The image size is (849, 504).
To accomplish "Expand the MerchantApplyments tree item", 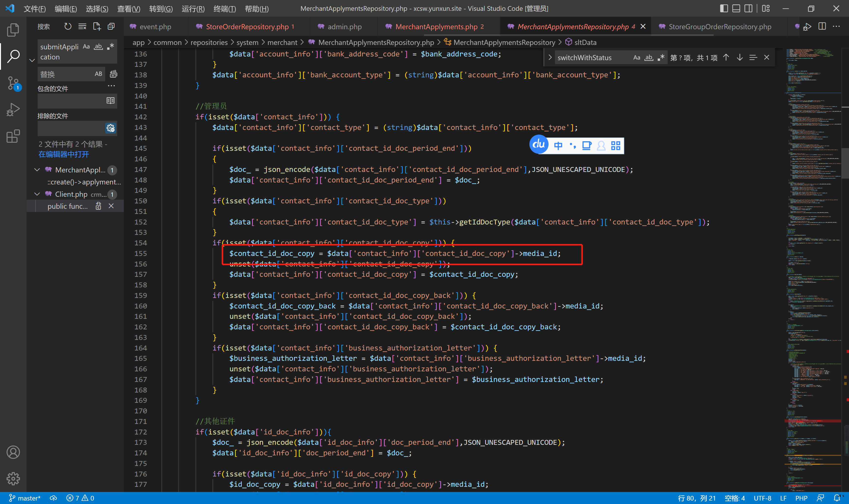I will [38, 170].
